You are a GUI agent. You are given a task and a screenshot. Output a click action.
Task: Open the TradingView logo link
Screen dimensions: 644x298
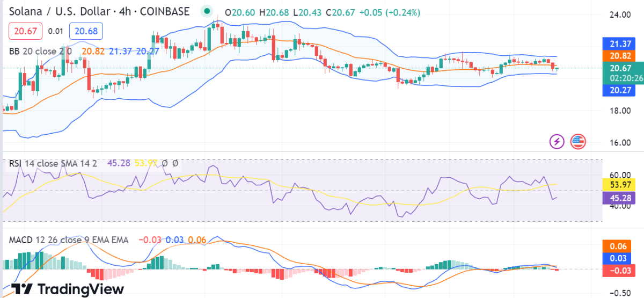click(67, 288)
